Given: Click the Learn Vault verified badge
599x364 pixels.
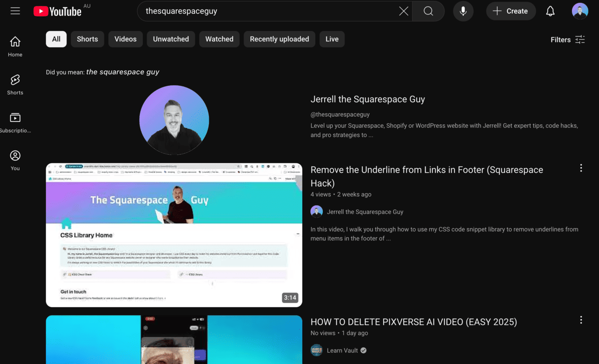Looking at the screenshot, I should point(363,350).
